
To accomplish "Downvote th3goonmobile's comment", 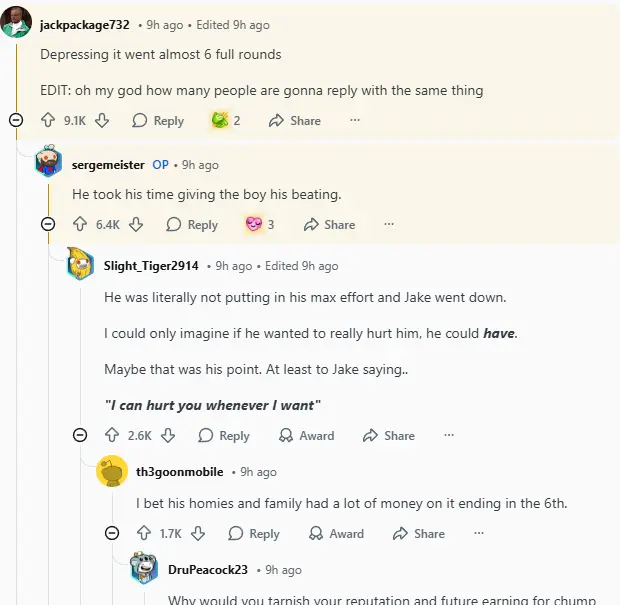I will coord(198,533).
